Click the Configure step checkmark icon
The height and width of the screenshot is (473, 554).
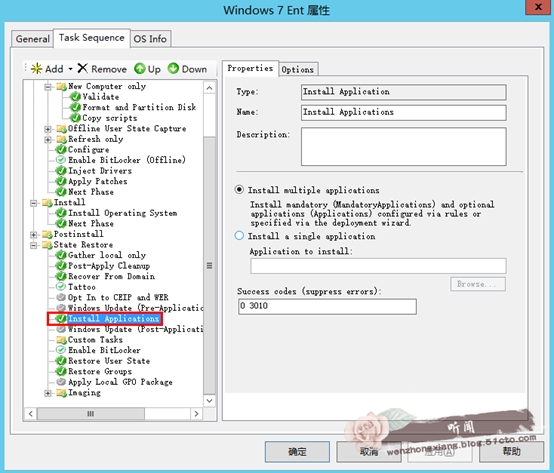pos(61,149)
